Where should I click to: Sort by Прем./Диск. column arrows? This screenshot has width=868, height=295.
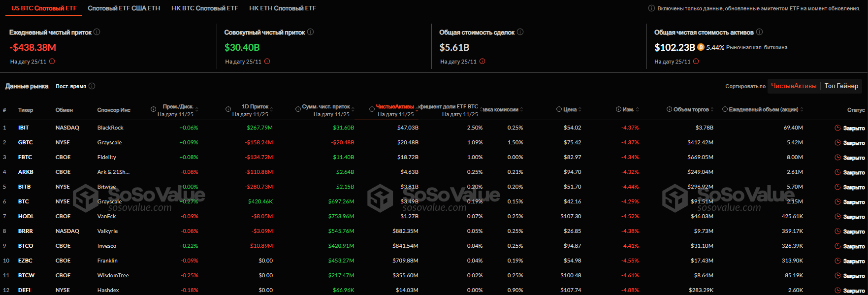pos(197,110)
